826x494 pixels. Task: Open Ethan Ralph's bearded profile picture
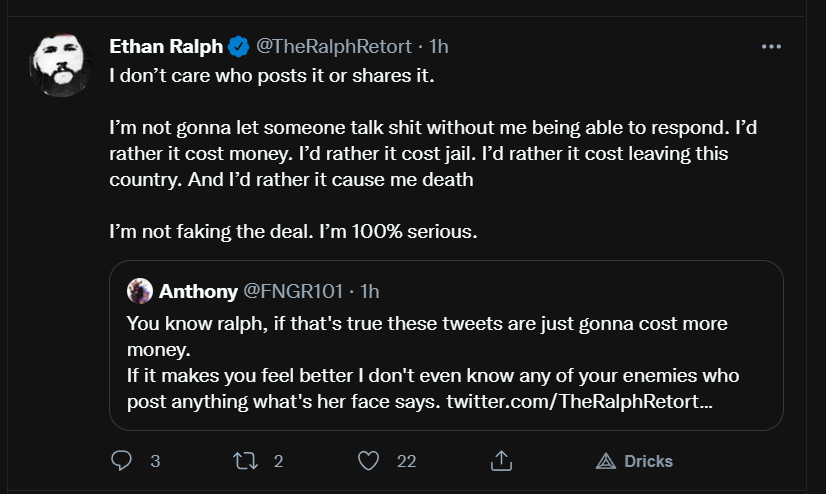click(x=61, y=65)
